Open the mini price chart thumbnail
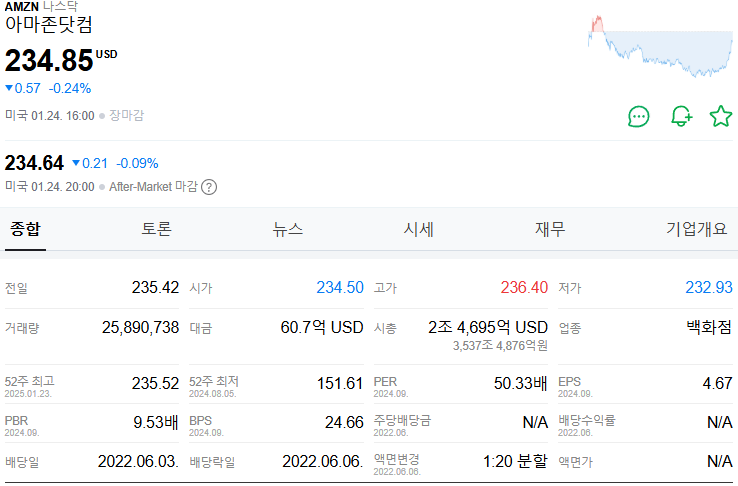This screenshot has height=486, width=738. click(660, 46)
